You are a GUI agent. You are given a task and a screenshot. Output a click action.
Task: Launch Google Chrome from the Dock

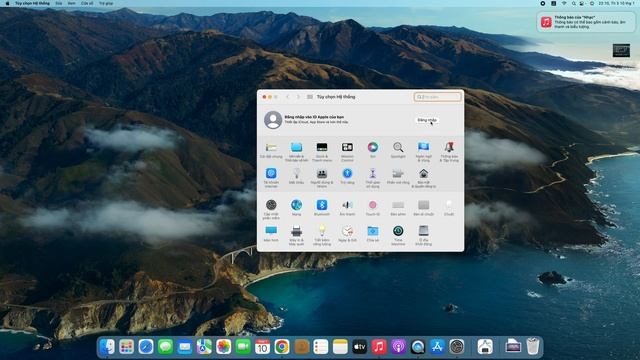pyautogui.click(x=282, y=347)
